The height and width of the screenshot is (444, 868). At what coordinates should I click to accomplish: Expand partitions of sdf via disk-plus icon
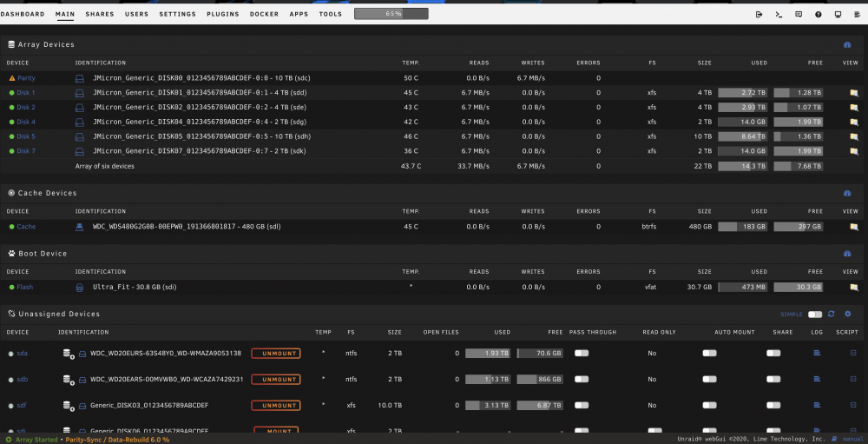tap(69, 406)
